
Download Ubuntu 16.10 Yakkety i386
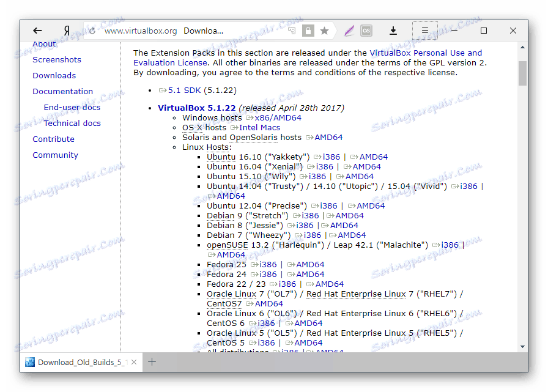click(331, 157)
